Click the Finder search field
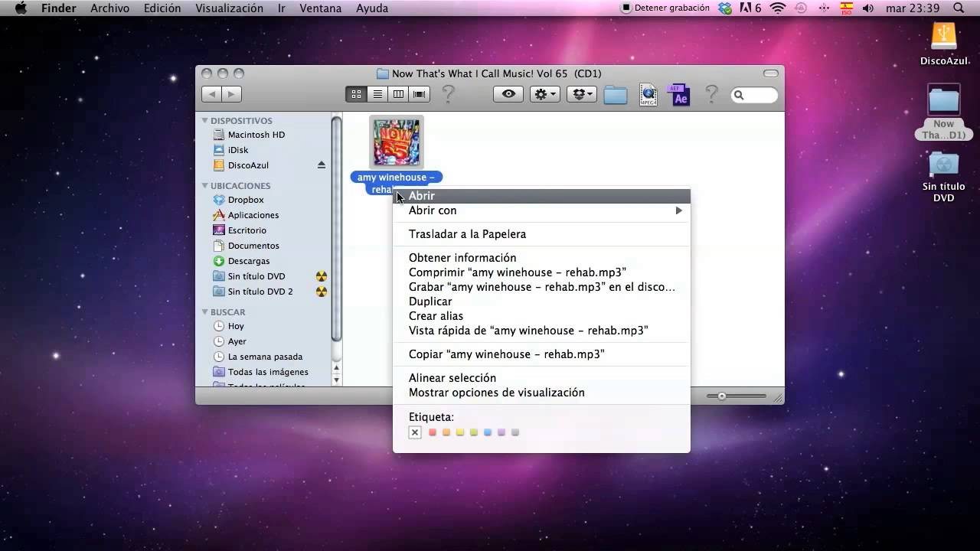Screen dimensions: 980x551 click(754, 95)
